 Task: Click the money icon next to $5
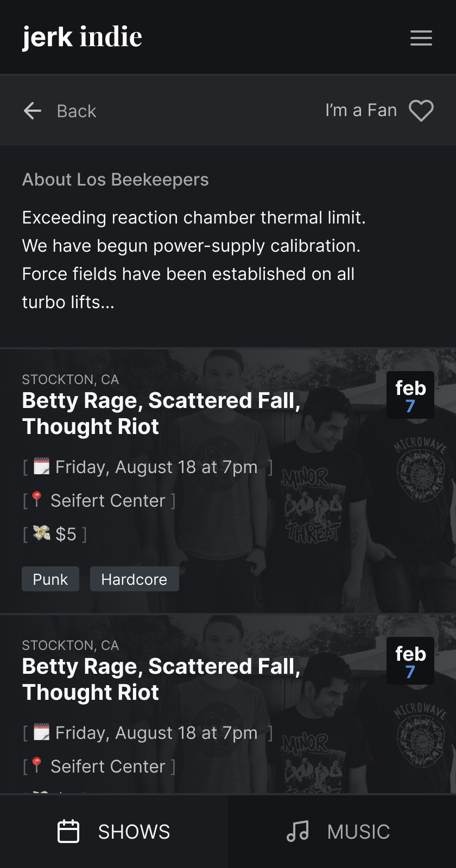pos(42,534)
